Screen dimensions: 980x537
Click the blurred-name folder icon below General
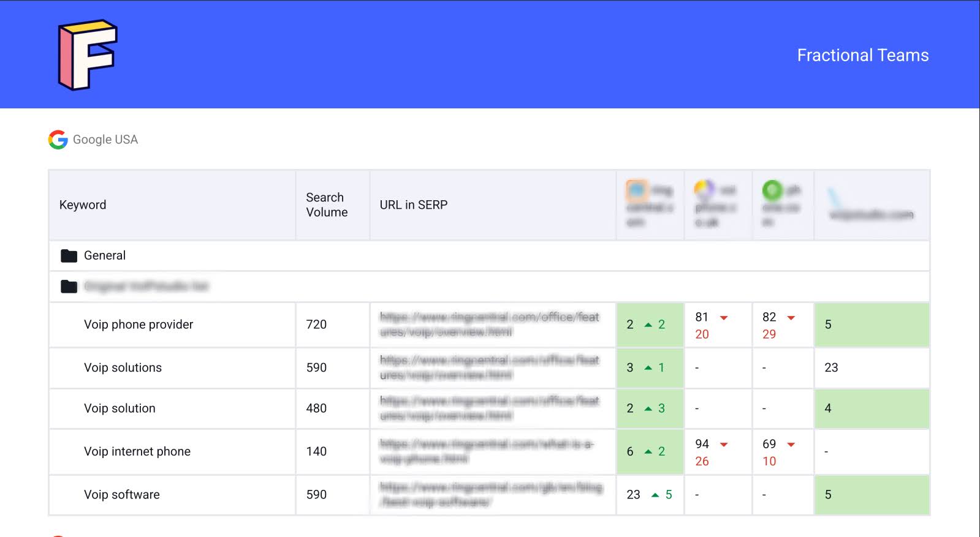coord(69,286)
